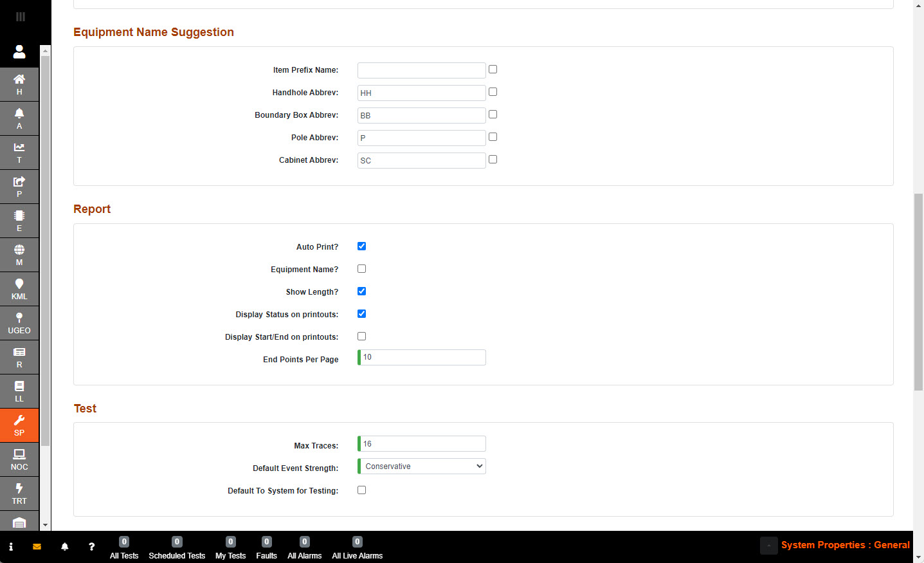Open the Alarms bell sidebar icon
Screen dimensions: 924x563
pos(19,118)
